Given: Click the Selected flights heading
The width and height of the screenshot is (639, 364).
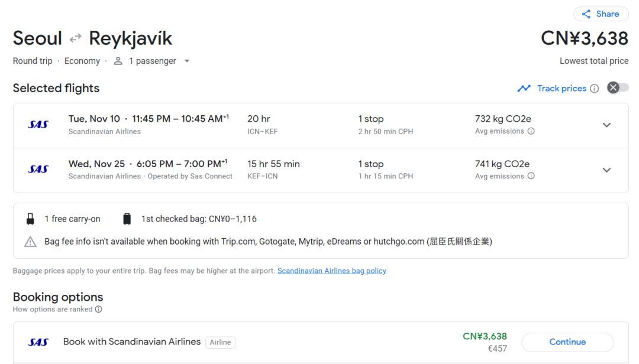Looking at the screenshot, I should coord(56,88).
